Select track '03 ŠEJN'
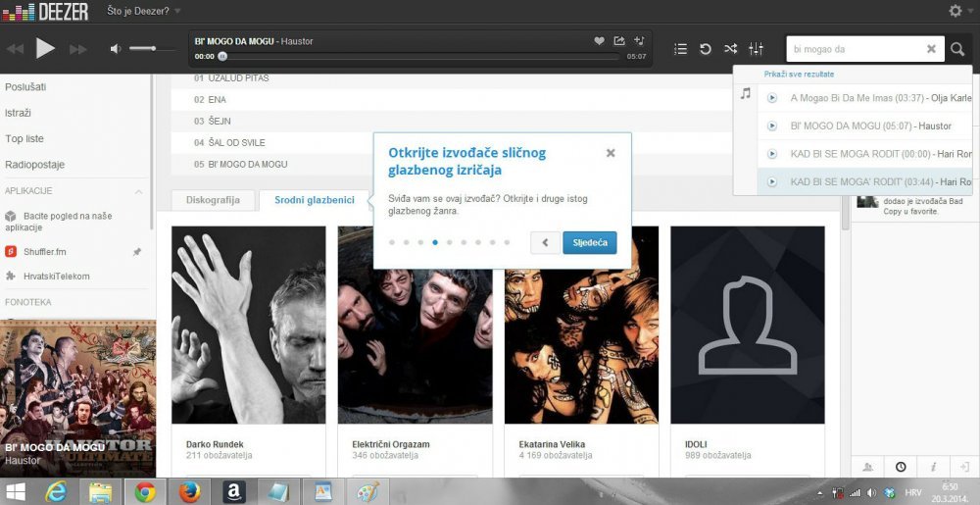The height and width of the screenshot is (505, 980). pyautogui.click(x=212, y=121)
